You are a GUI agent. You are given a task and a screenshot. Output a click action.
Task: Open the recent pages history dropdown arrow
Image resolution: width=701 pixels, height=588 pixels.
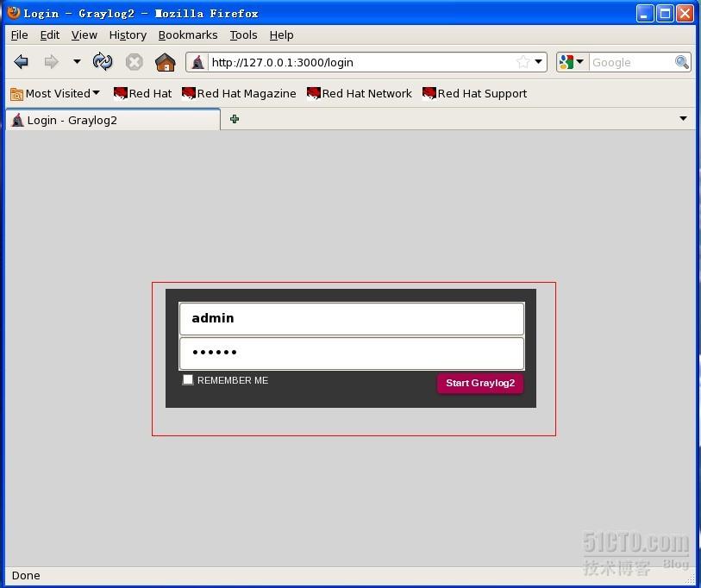77,61
